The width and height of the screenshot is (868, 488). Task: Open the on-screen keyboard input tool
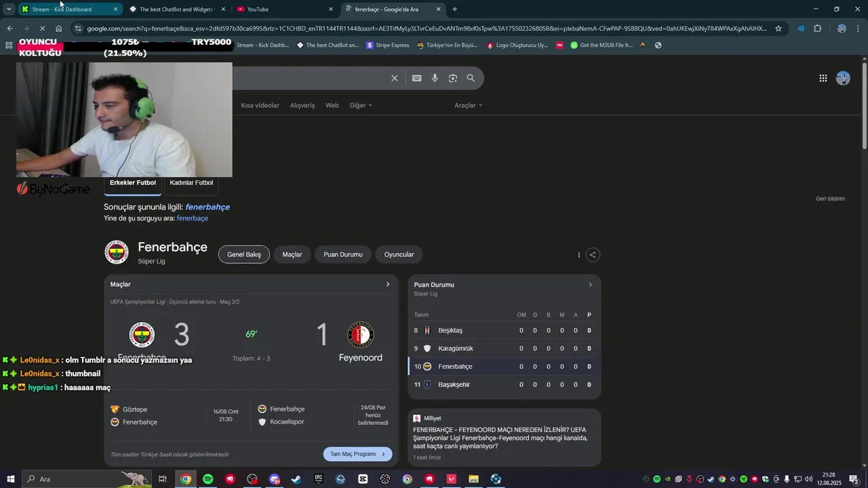coord(417,78)
